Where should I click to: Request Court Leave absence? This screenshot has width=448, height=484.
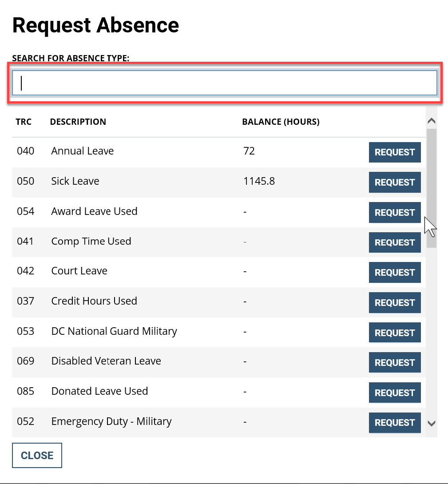pos(394,272)
